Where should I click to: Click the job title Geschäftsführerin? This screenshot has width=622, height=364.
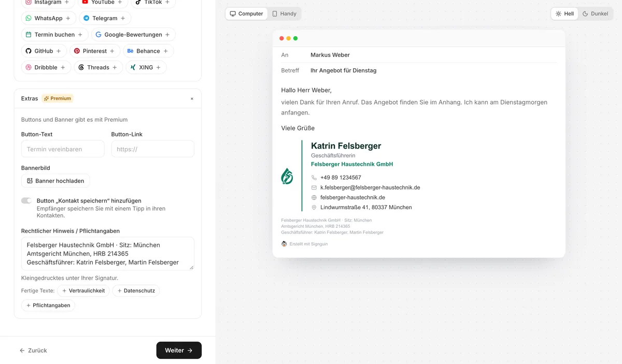pos(333,155)
